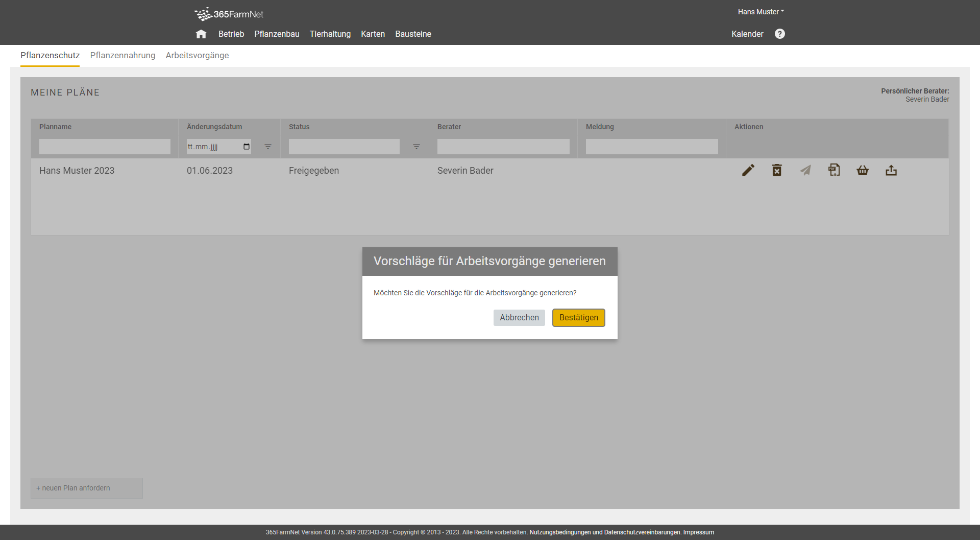Click the trash delete plan icon
This screenshot has width=980, height=540.
pyautogui.click(x=777, y=171)
